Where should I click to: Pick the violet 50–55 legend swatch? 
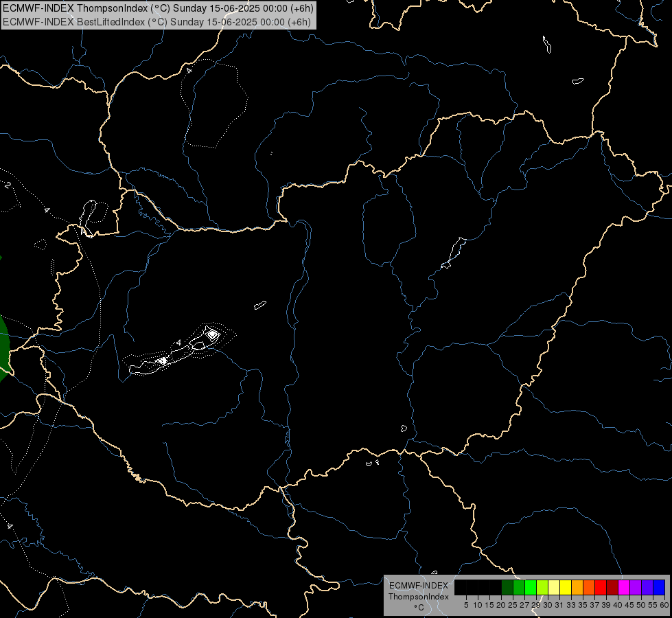pyautogui.click(x=647, y=587)
